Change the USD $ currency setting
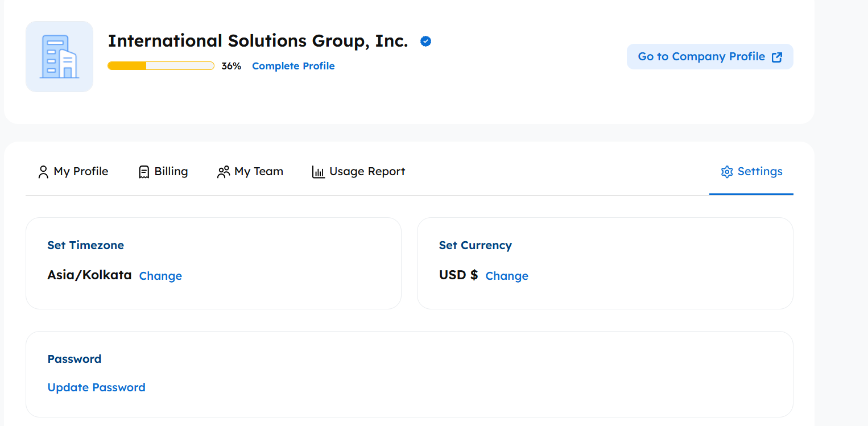Image resolution: width=868 pixels, height=426 pixels. (x=507, y=276)
